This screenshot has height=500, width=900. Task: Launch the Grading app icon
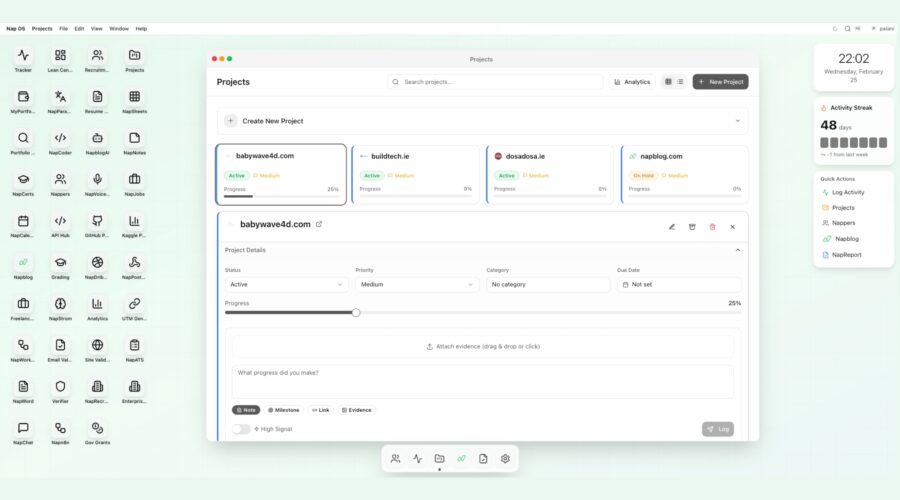click(60, 262)
